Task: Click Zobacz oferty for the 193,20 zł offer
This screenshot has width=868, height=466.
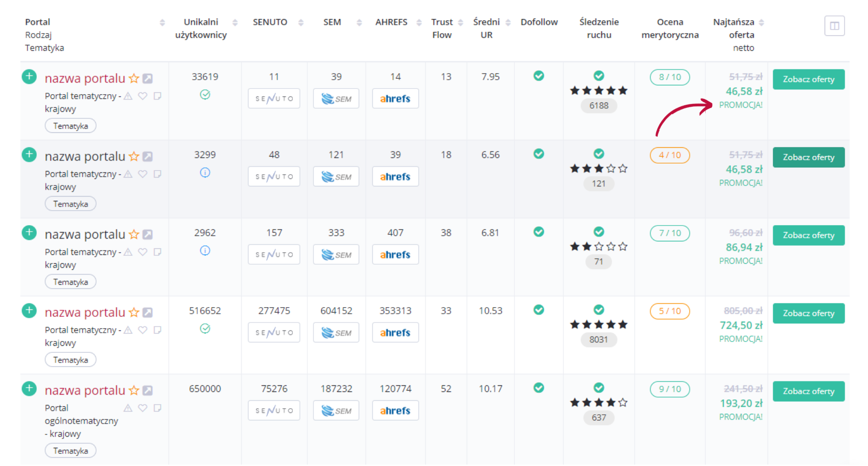Action: [808, 391]
